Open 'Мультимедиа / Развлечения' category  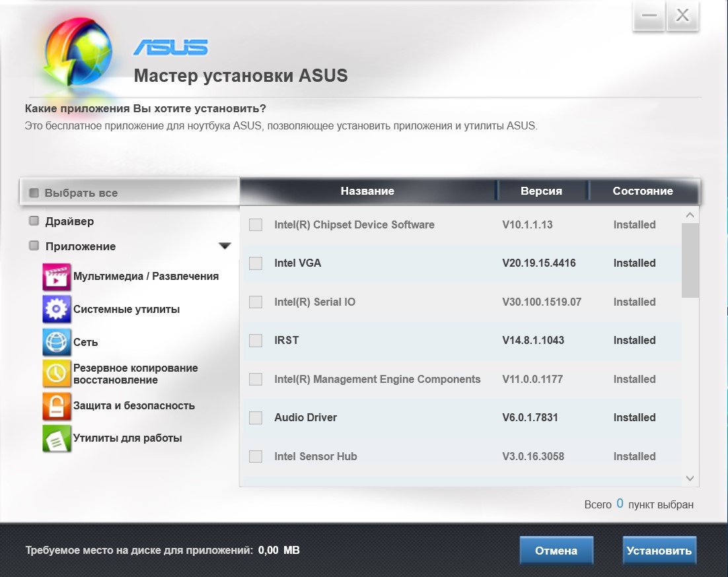146,277
